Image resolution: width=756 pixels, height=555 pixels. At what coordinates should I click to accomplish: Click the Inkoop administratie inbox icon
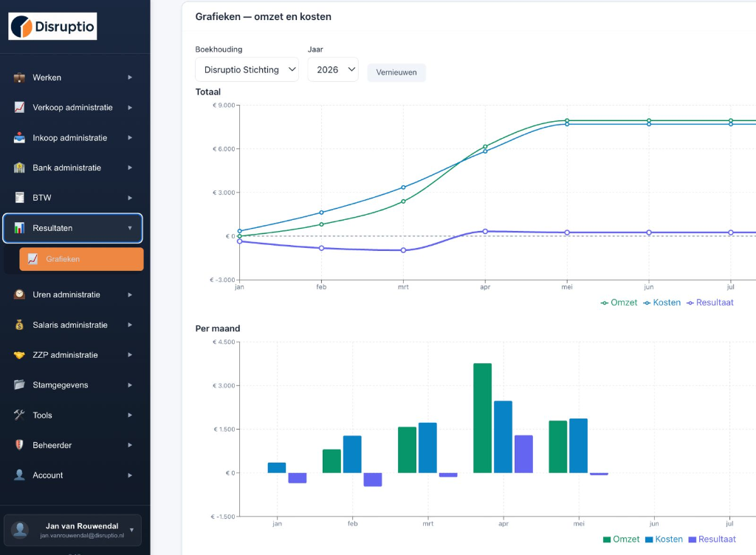coord(19,138)
